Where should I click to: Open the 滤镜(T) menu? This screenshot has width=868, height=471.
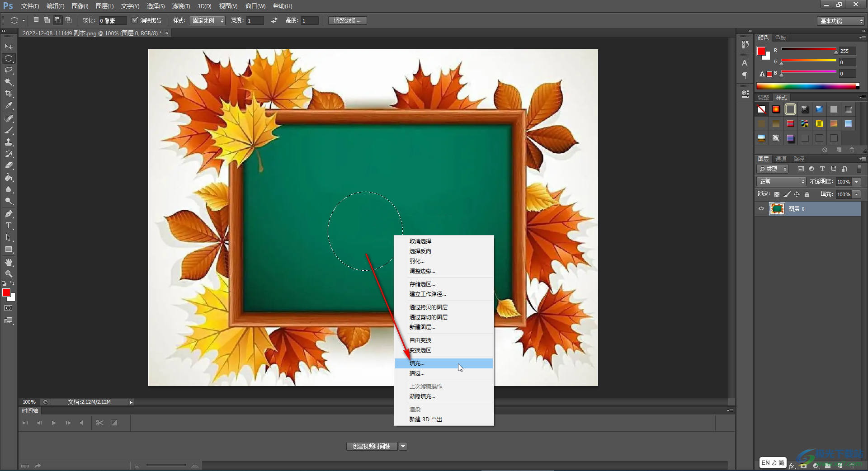(x=181, y=6)
